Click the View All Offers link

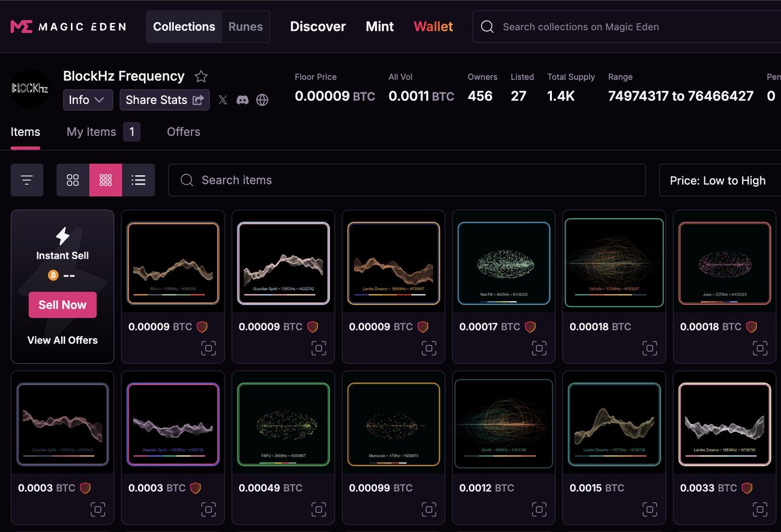(x=62, y=340)
